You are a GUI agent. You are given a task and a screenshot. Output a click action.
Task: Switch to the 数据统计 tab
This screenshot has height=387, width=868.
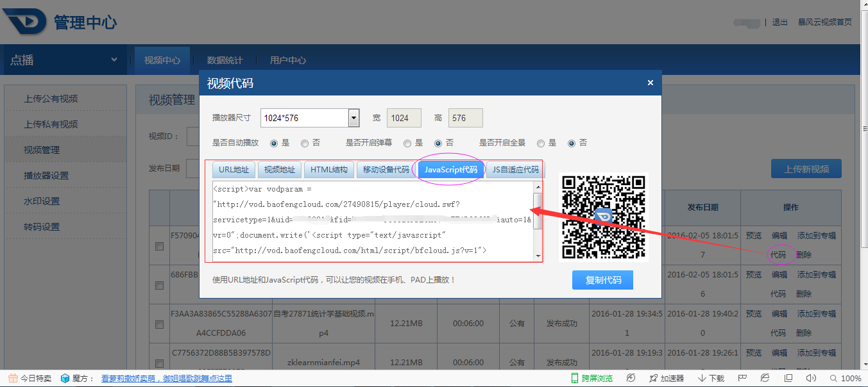pyautogui.click(x=225, y=59)
